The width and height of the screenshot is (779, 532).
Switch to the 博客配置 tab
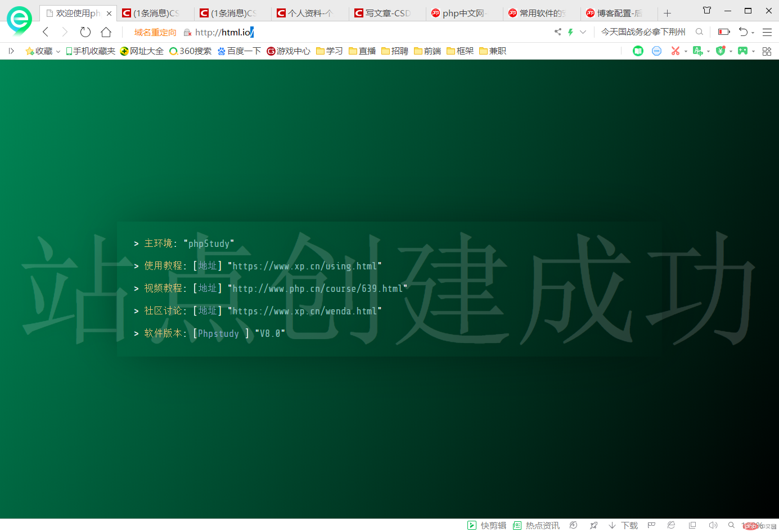pyautogui.click(x=619, y=13)
